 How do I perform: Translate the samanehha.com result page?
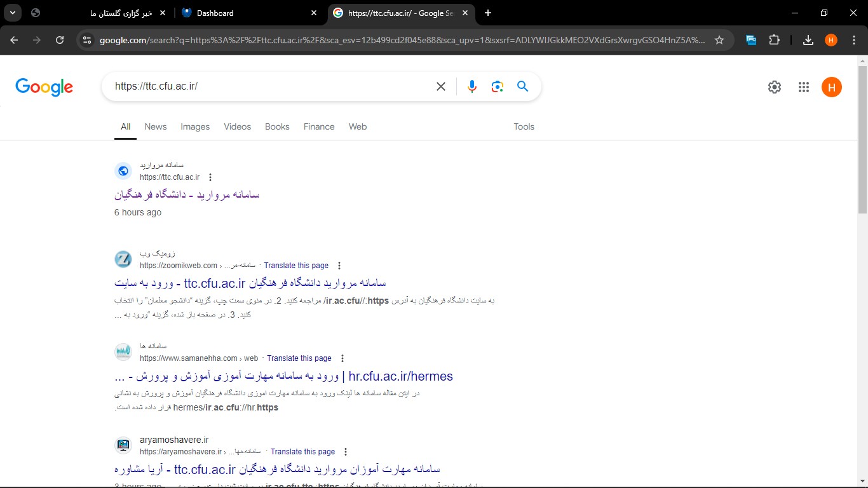tap(299, 358)
